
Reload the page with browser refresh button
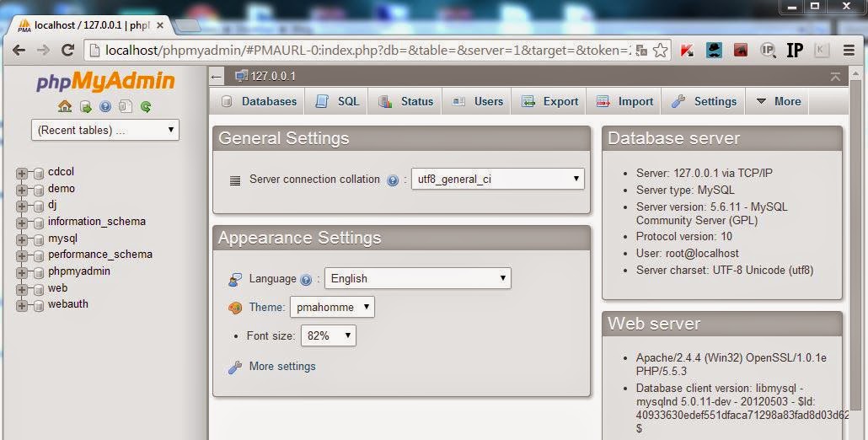[x=67, y=51]
